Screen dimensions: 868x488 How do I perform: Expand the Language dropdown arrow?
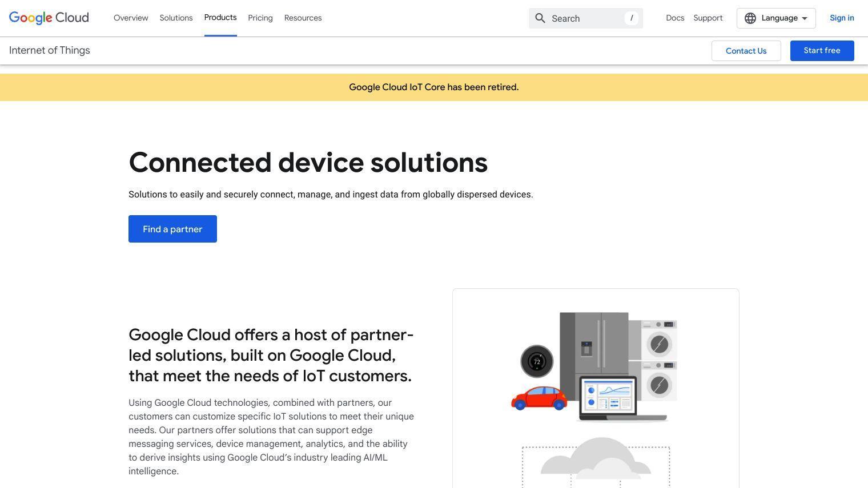point(805,18)
